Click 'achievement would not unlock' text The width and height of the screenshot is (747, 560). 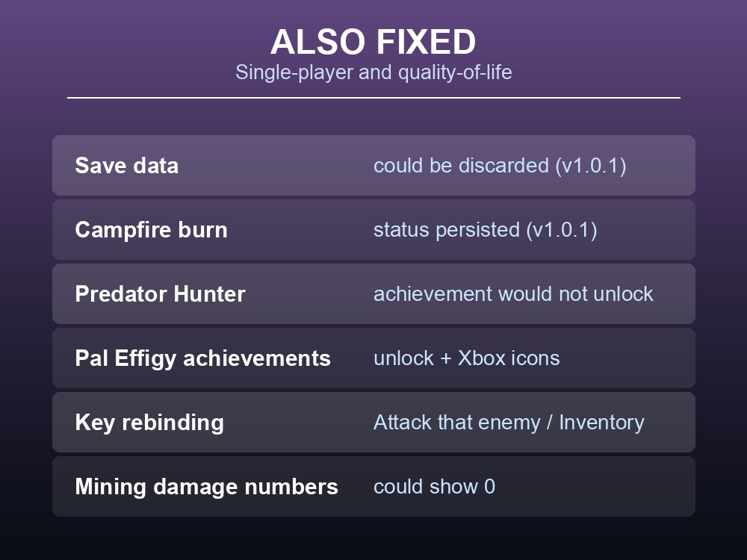point(513,293)
